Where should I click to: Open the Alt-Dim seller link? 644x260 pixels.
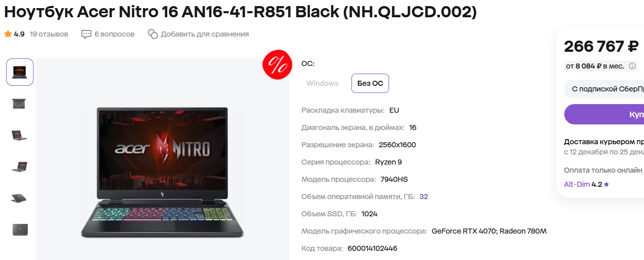tap(577, 184)
